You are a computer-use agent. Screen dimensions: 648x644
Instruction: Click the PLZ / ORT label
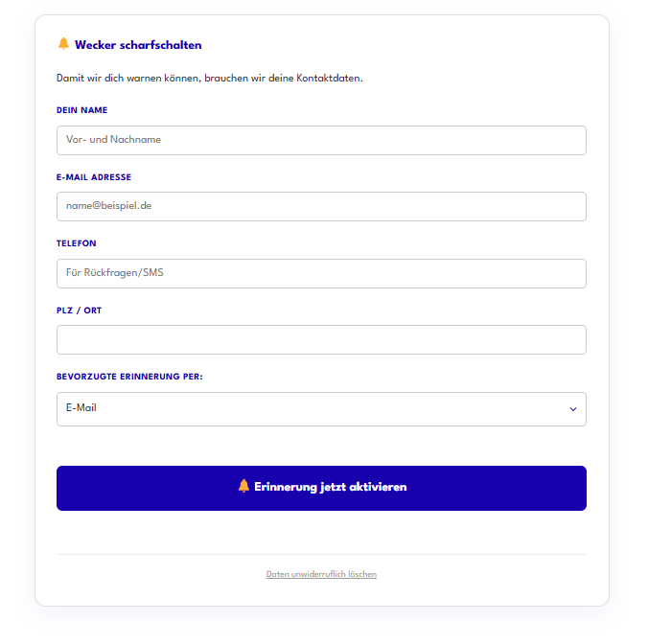click(x=81, y=310)
